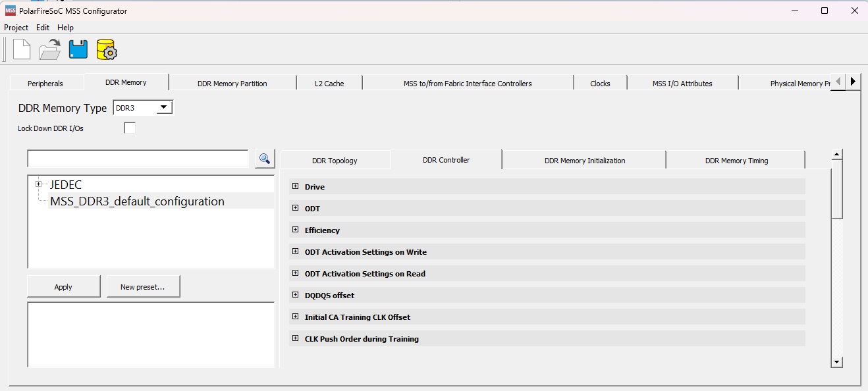Screen dimensions: 868x391
Task: Open the DDR Memory Timing sub-tab
Action: [736, 160]
